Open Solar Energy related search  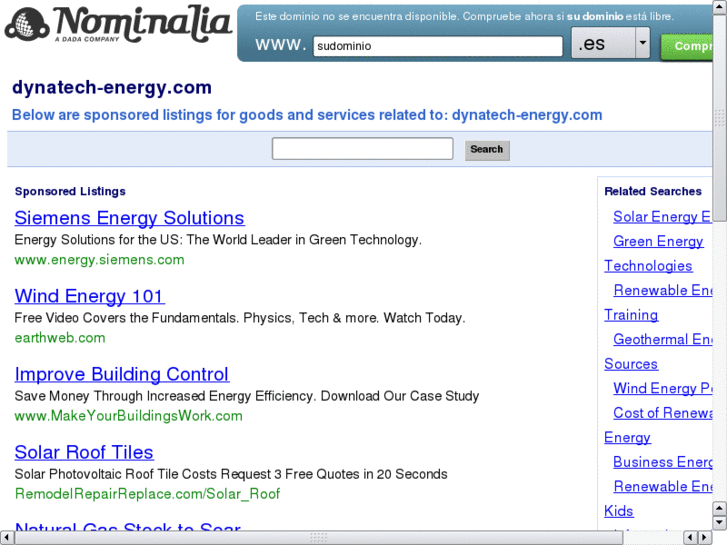click(x=662, y=217)
